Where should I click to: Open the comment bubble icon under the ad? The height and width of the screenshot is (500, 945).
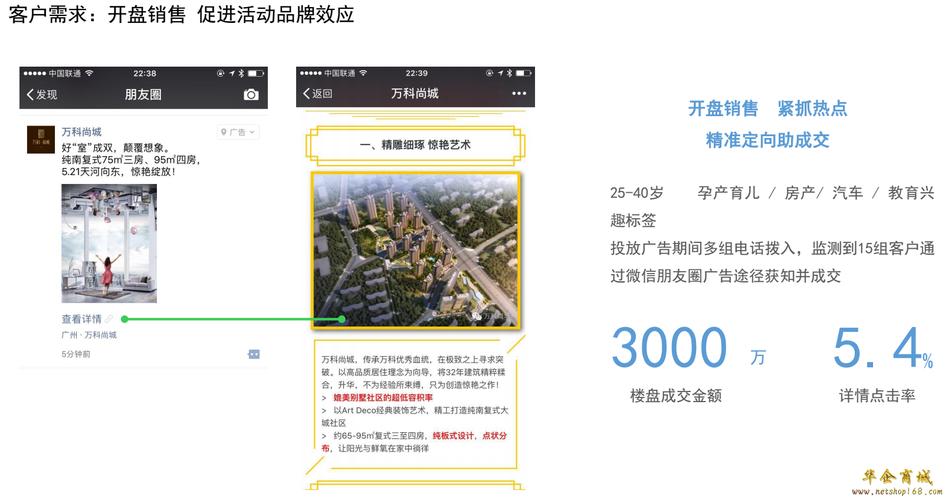[x=254, y=354]
